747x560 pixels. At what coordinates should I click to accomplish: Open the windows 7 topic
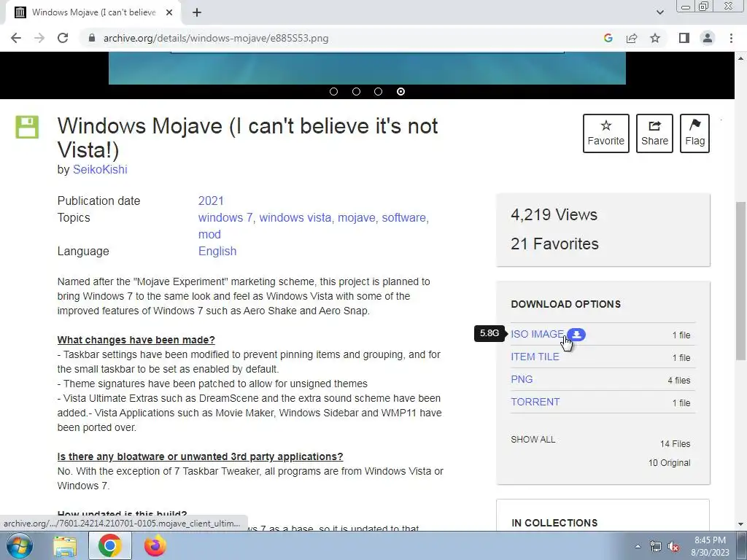coord(225,217)
